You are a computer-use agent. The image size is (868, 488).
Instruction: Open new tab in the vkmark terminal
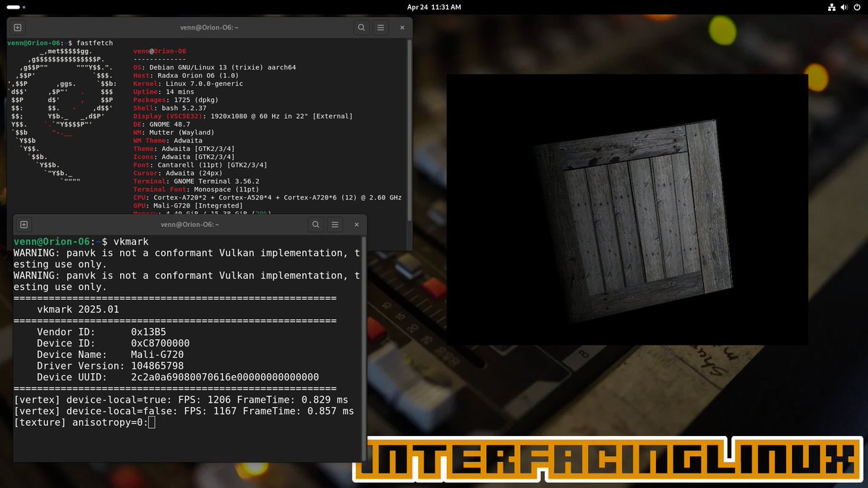(24, 225)
